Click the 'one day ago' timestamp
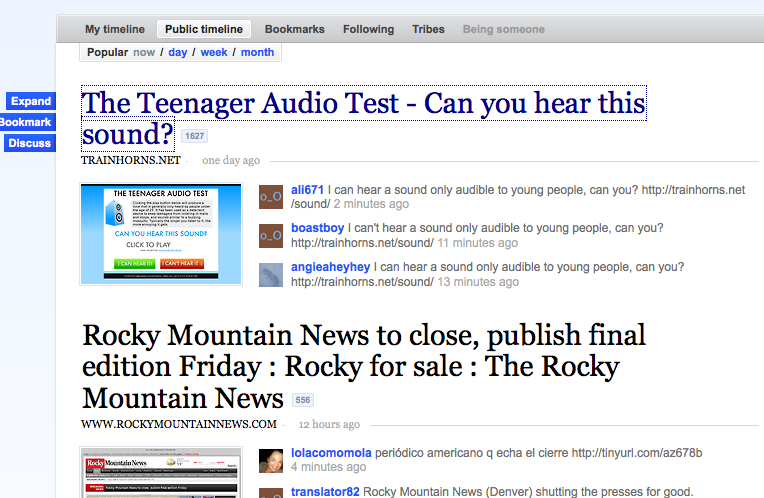The width and height of the screenshot is (764, 498). (x=231, y=160)
